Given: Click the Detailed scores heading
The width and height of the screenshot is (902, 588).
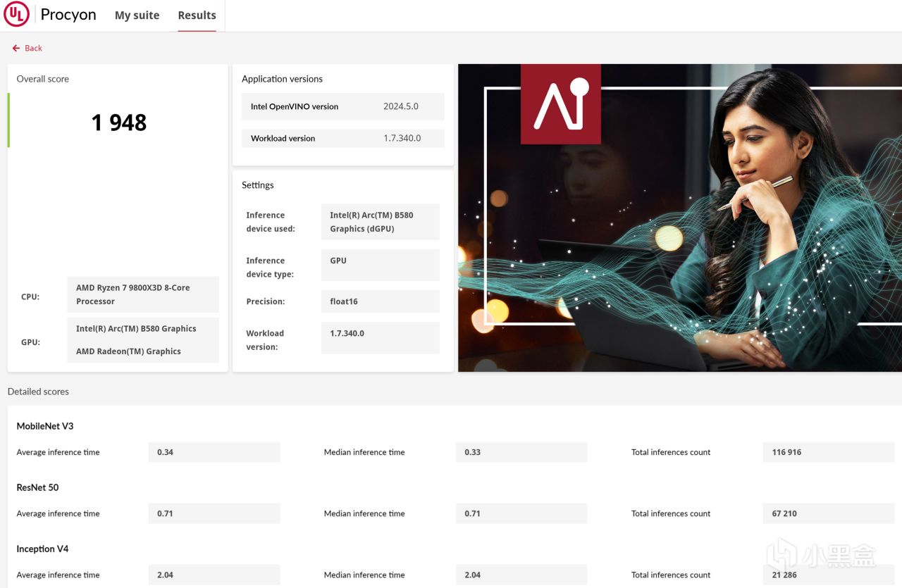Looking at the screenshot, I should pyautogui.click(x=38, y=392).
